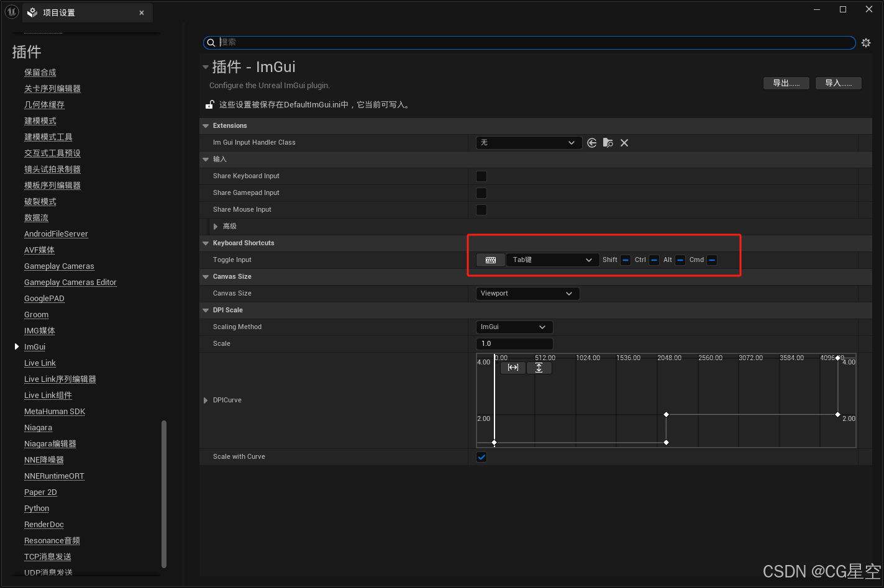This screenshot has height=588, width=884.
Task: Uncheck Scale with Curve checkbox
Action: [481, 457]
